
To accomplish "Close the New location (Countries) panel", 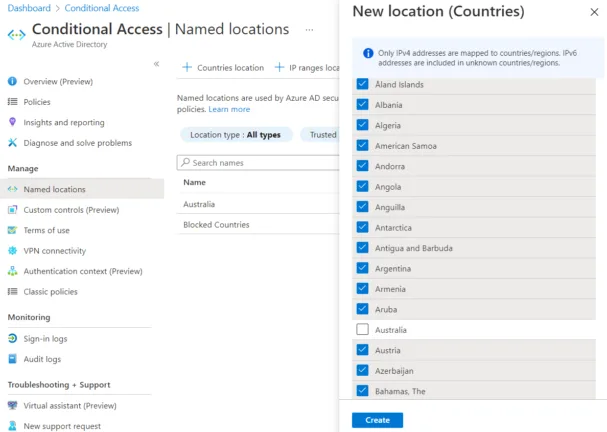I will (x=594, y=12).
